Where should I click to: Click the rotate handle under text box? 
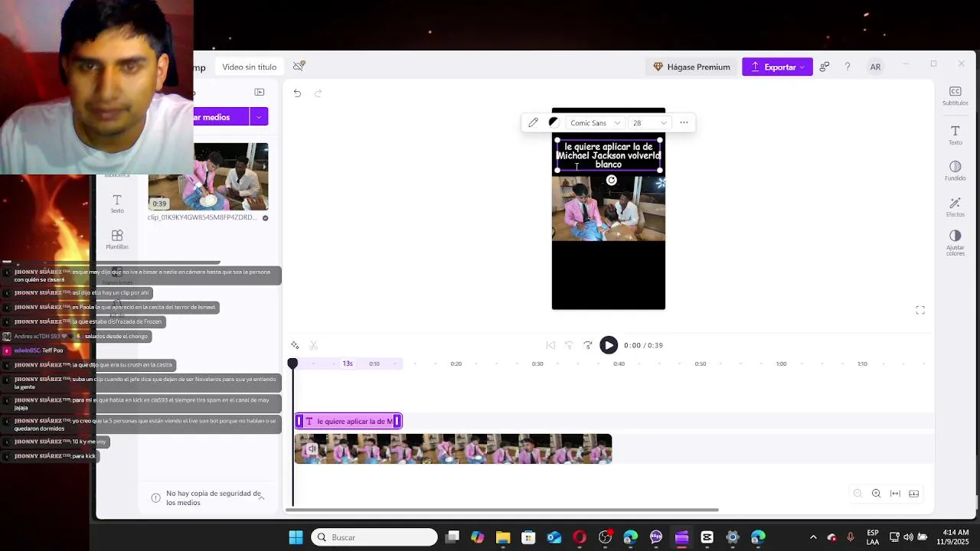point(611,181)
